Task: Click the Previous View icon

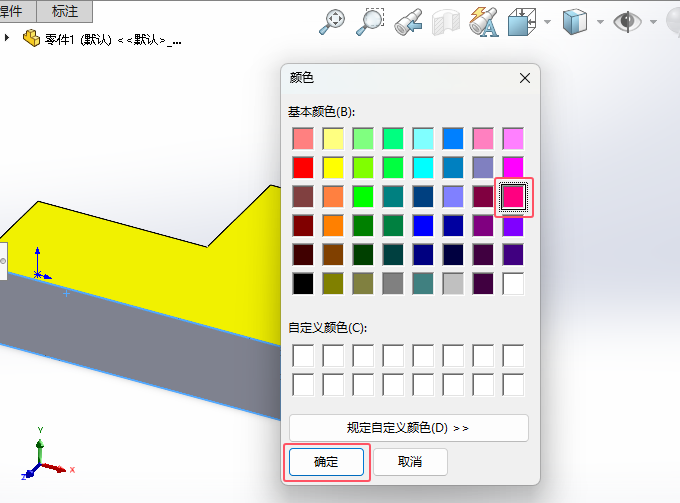Action: tap(408, 22)
